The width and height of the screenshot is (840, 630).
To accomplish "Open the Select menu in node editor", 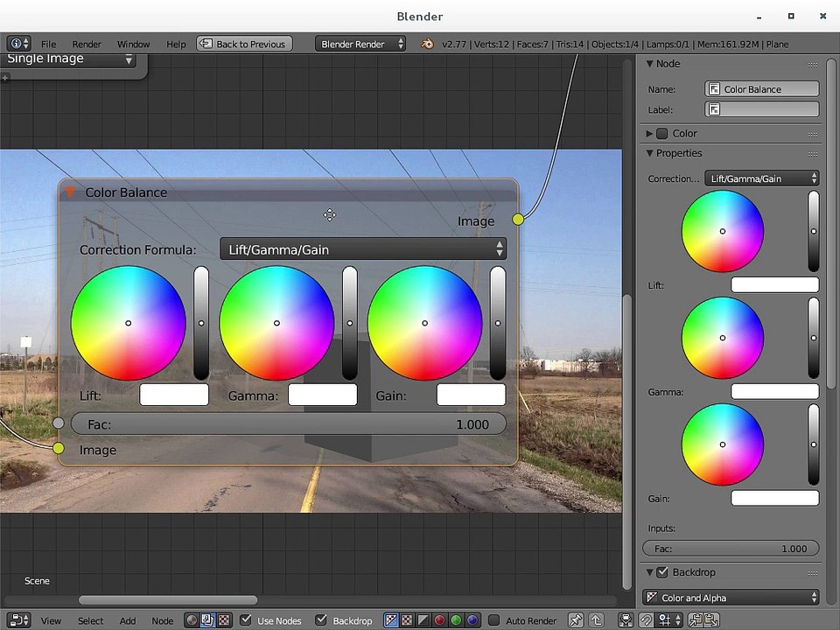I will (x=90, y=620).
